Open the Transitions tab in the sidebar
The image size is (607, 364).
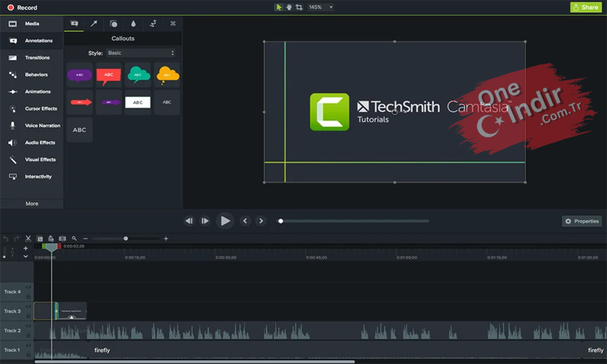point(31,58)
